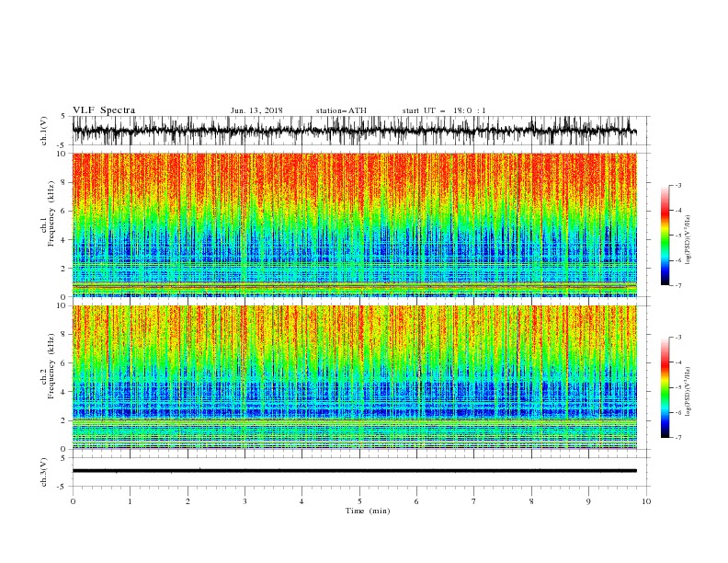Screen dimensions: 728x563
Task: Click the "2" kHz tick of ch.2 spectrogram
Action: click(64, 420)
